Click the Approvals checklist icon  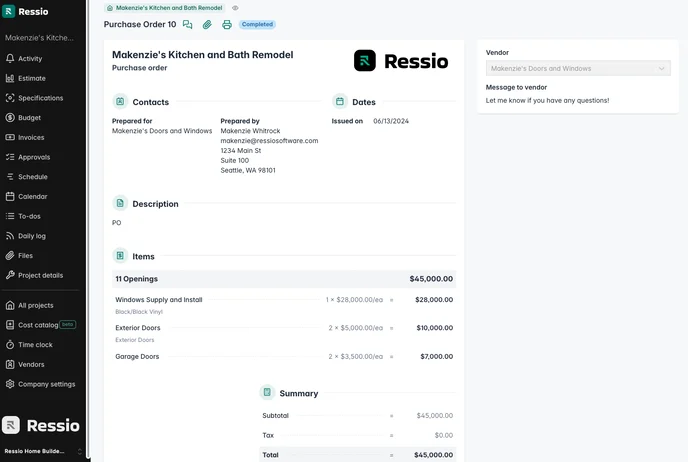[x=10, y=157]
